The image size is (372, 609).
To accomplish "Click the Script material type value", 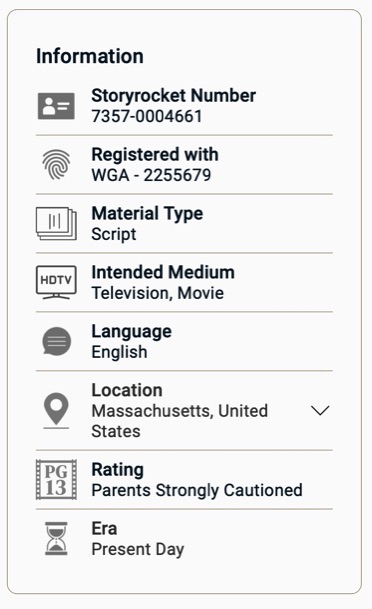I will [x=114, y=234].
